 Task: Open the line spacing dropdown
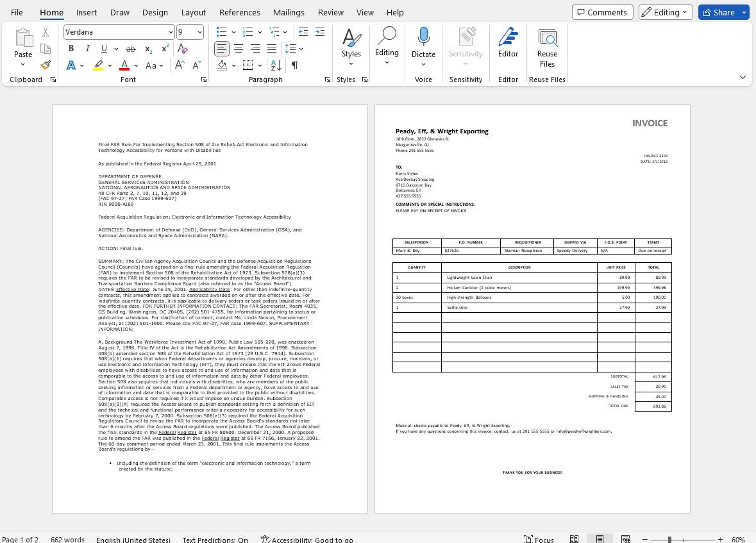[x=294, y=49]
